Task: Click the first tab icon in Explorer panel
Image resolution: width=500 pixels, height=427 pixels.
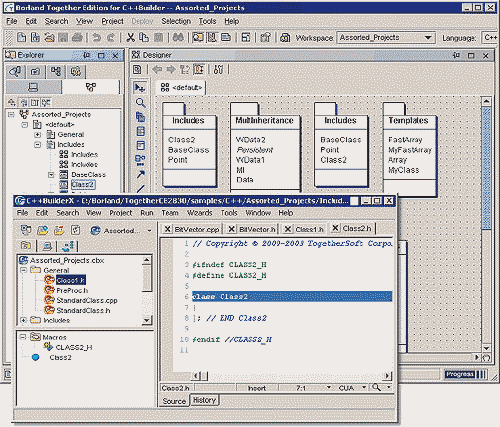Action: pos(15,71)
